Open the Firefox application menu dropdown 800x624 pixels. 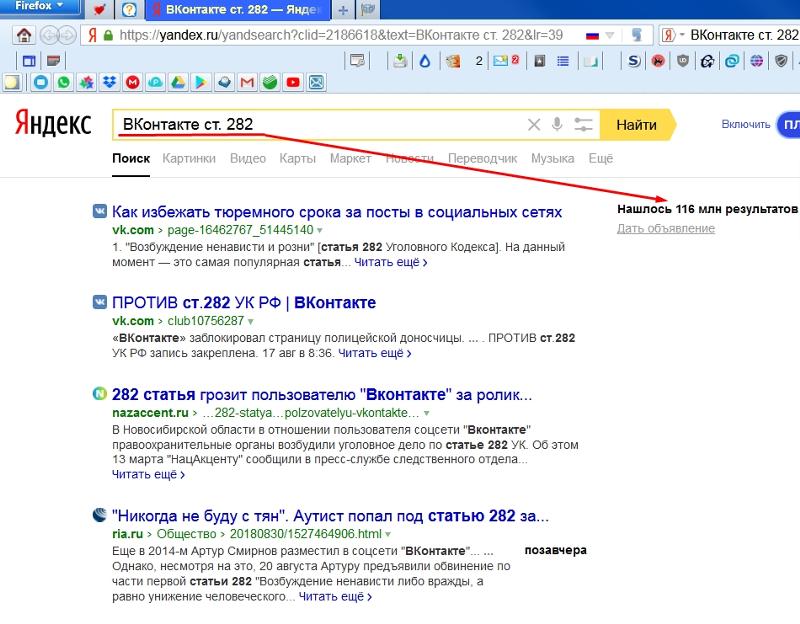coord(40,8)
